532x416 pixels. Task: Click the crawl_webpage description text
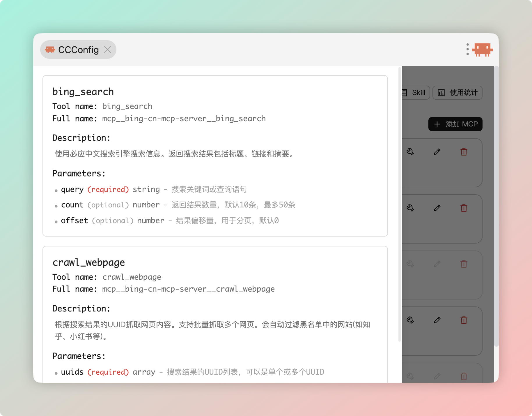[212, 330]
